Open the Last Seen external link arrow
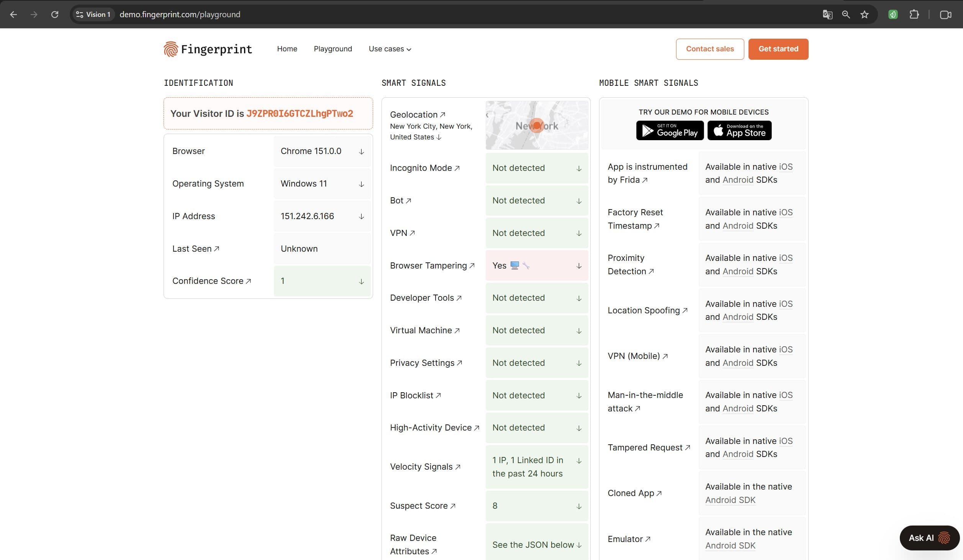 (x=216, y=249)
